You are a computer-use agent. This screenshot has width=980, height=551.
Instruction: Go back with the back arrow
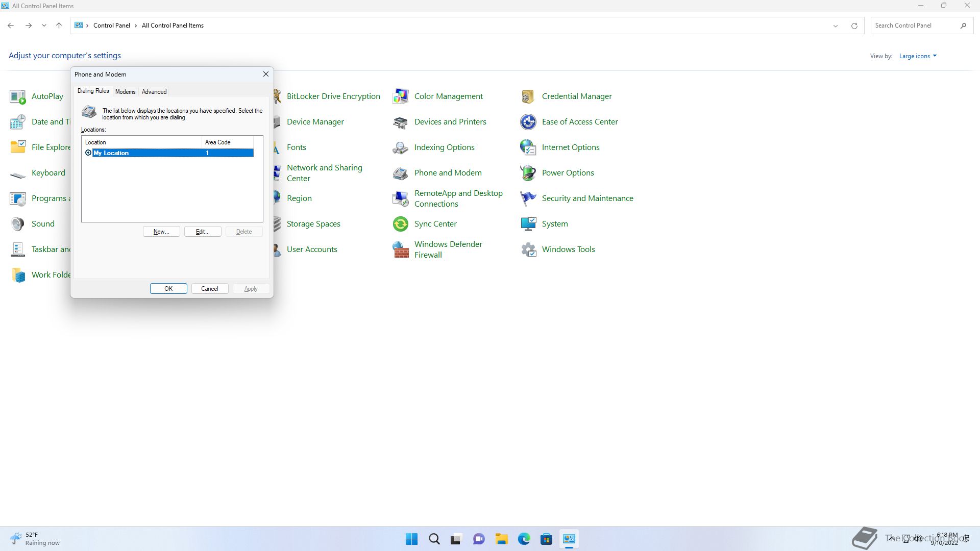[11, 26]
